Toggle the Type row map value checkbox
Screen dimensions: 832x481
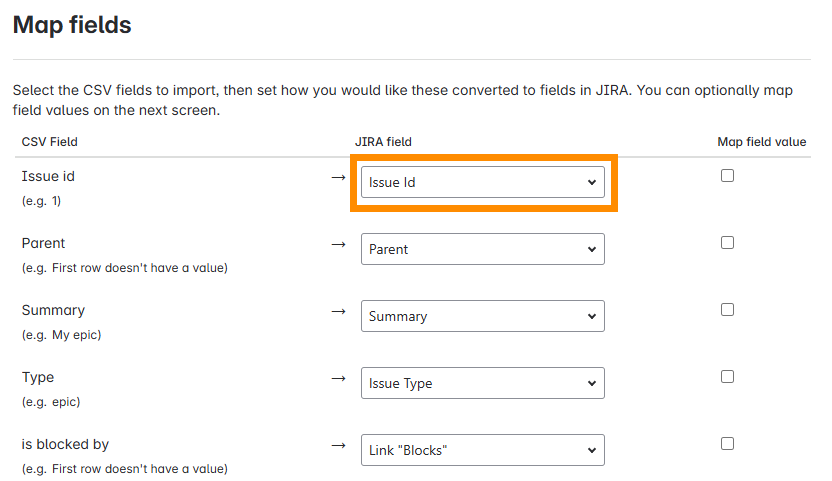click(x=728, y=377)
